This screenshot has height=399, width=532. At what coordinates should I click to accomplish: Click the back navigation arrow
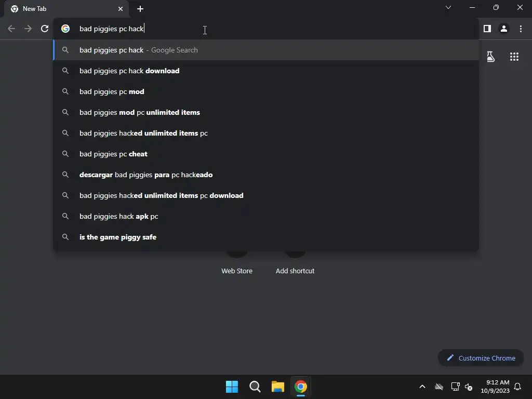click(x=11, y=29)
